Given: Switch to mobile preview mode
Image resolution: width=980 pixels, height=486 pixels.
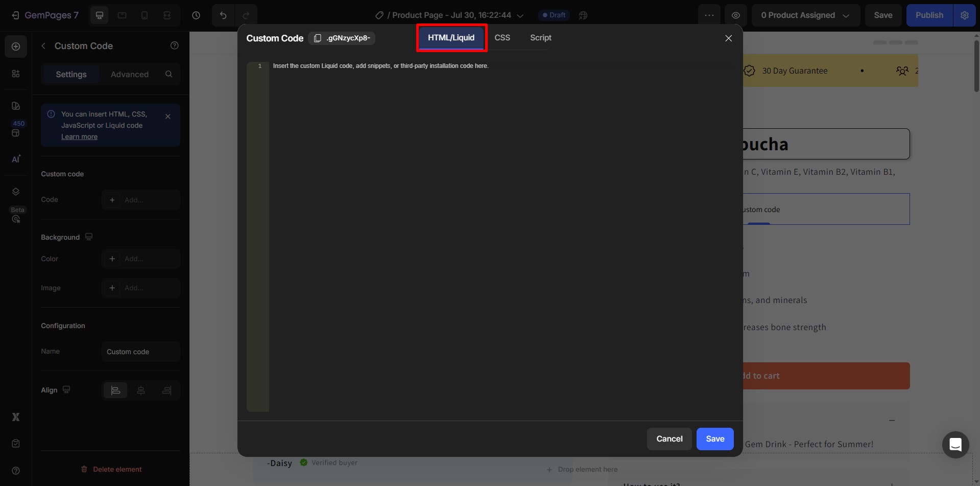Looking at the screenshot, I should pyautogui.click(x=145, y=15).
